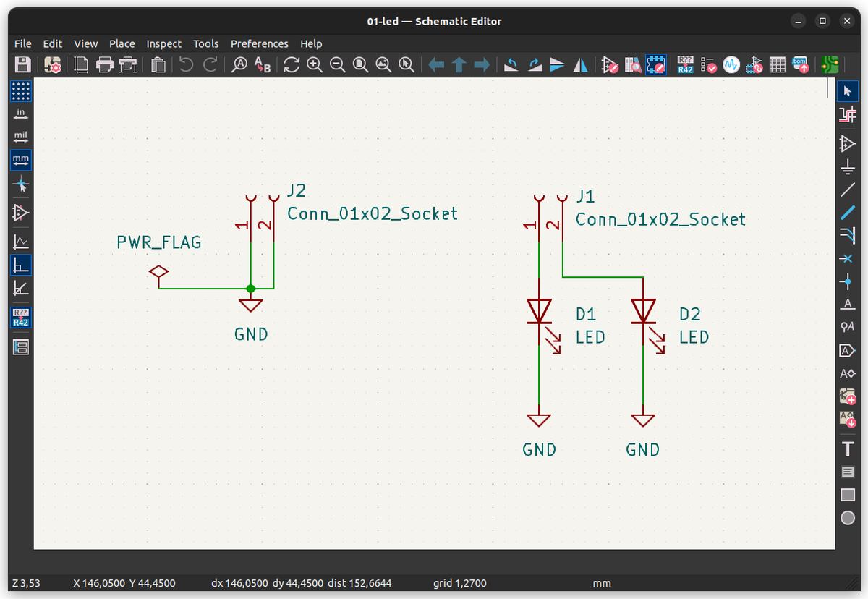Toggle grid display in left toolbar
868x599 pixels.
point(21,90)
